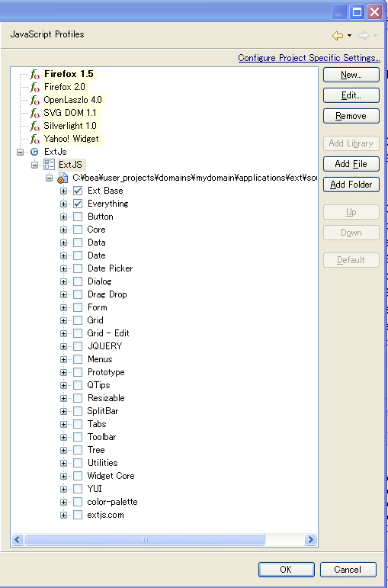Expand the Dialog node

(x=63, y=281)
